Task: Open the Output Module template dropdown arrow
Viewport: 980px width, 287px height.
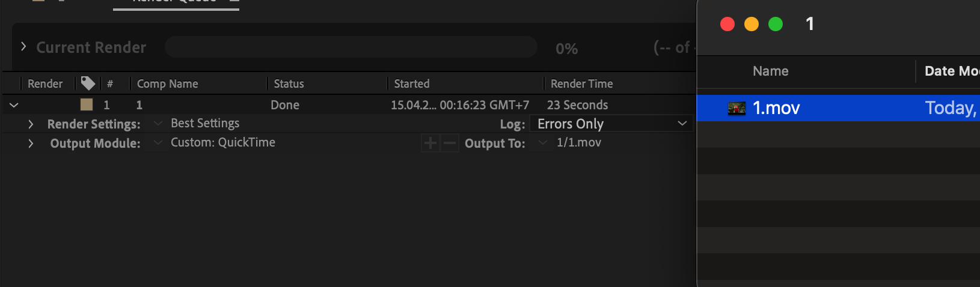Action: click(158, 142)
